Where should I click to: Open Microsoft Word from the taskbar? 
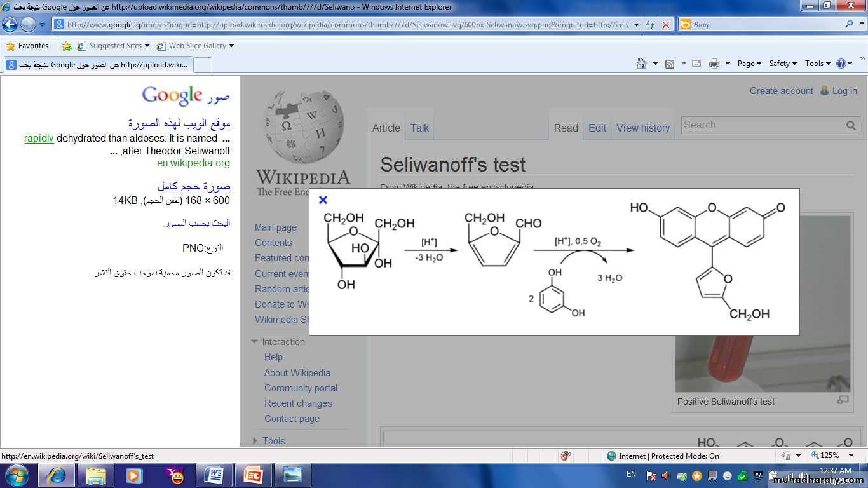tap(214, 475)
